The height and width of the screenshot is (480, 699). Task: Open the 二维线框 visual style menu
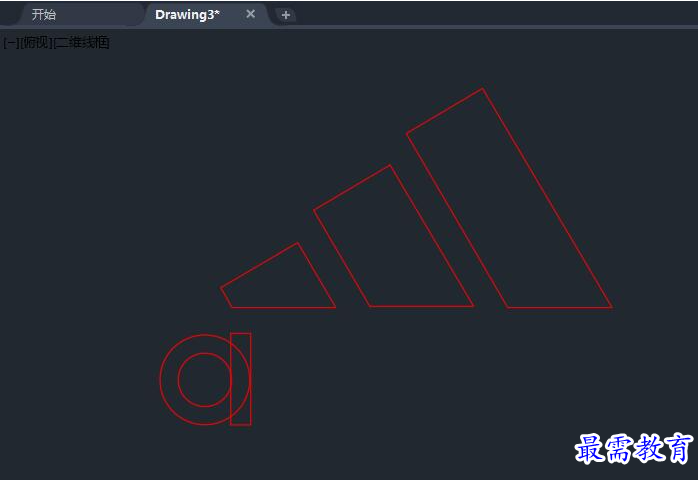pos(82,43)
